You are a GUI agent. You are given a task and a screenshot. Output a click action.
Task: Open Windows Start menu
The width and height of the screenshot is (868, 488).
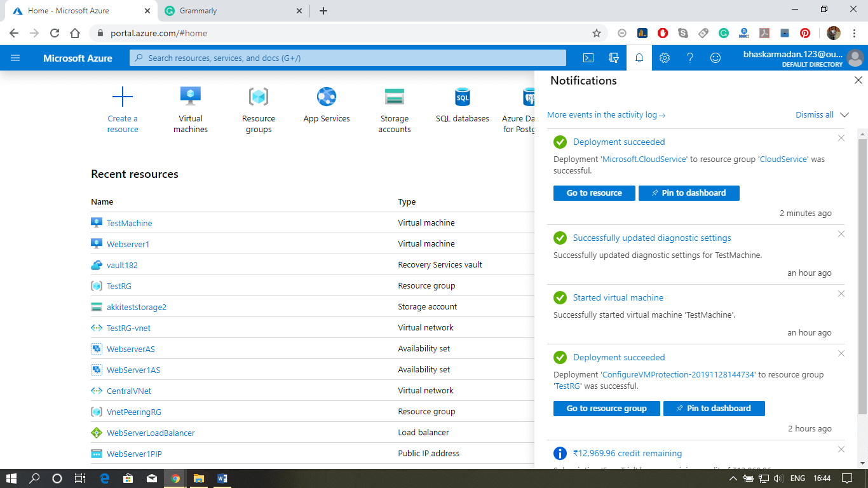click(11, 478)
